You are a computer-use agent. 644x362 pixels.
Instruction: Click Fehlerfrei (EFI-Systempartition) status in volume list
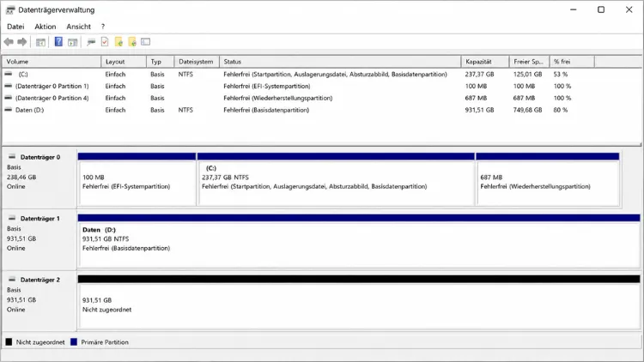(x=267, y=86)
